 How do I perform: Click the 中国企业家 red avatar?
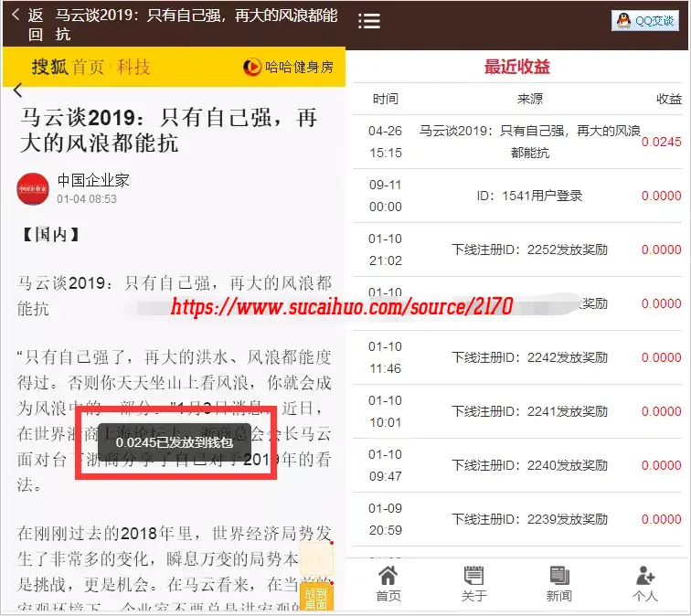pos(33,188)
